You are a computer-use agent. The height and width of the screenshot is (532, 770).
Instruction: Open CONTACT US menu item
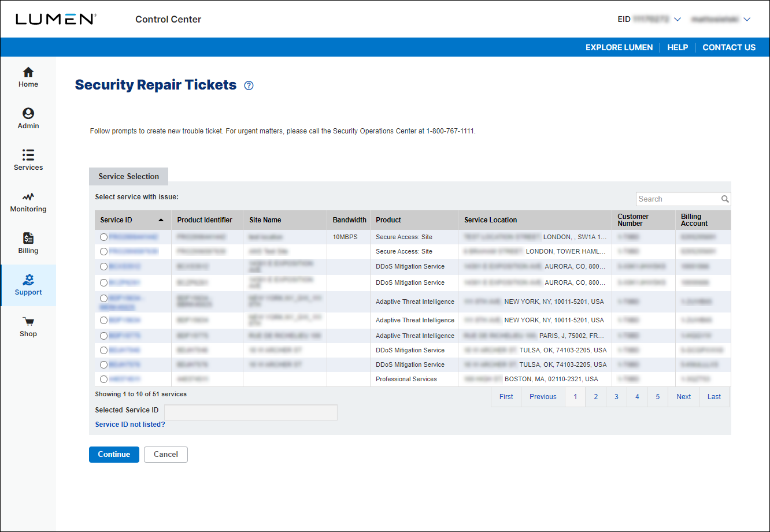[729, 47]
